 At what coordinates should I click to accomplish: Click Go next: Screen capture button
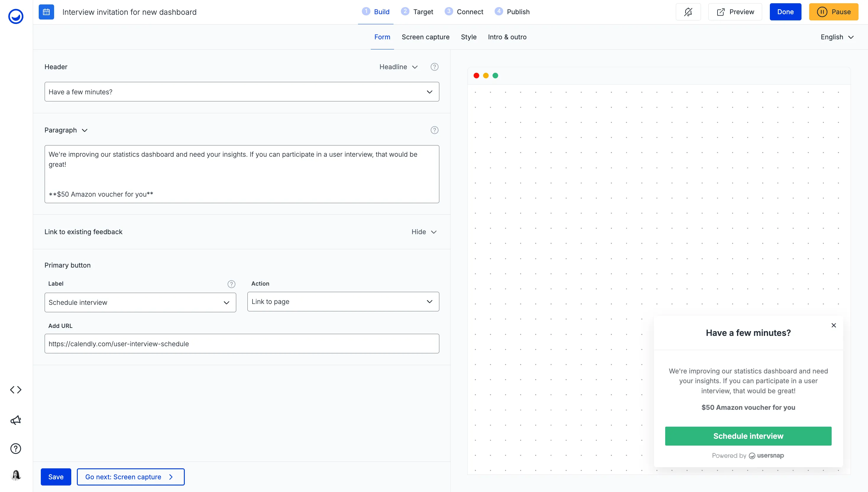tap(130, 477)
